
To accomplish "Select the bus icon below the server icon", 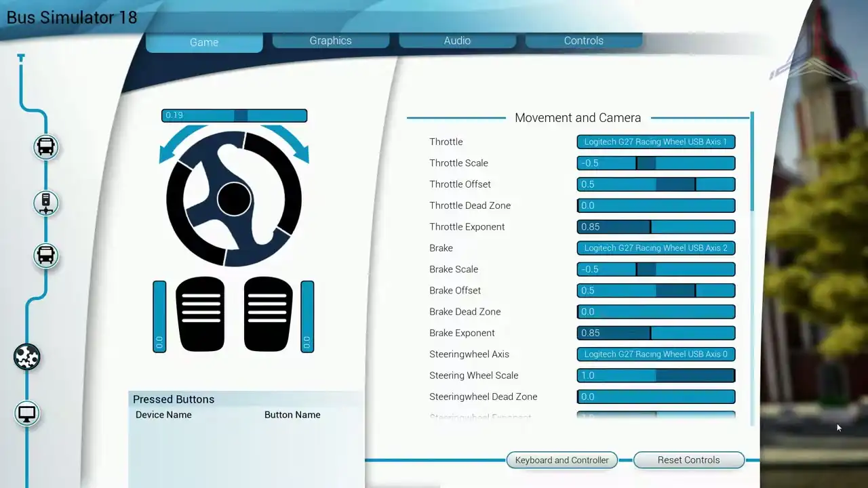I will [45, 256].
